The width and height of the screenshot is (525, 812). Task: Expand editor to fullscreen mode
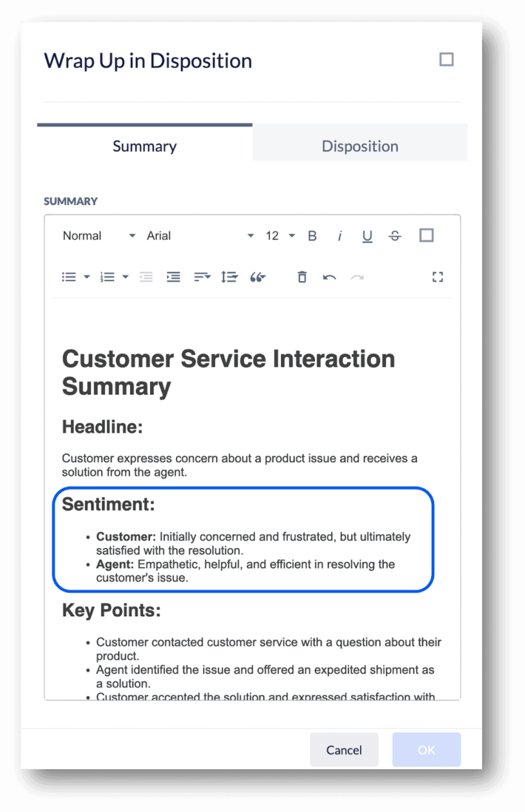pos(438,277)
